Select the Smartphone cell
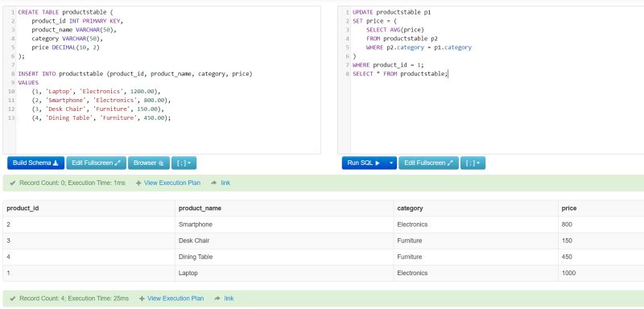This screenshot has height=309, width=644. point(196,225)
